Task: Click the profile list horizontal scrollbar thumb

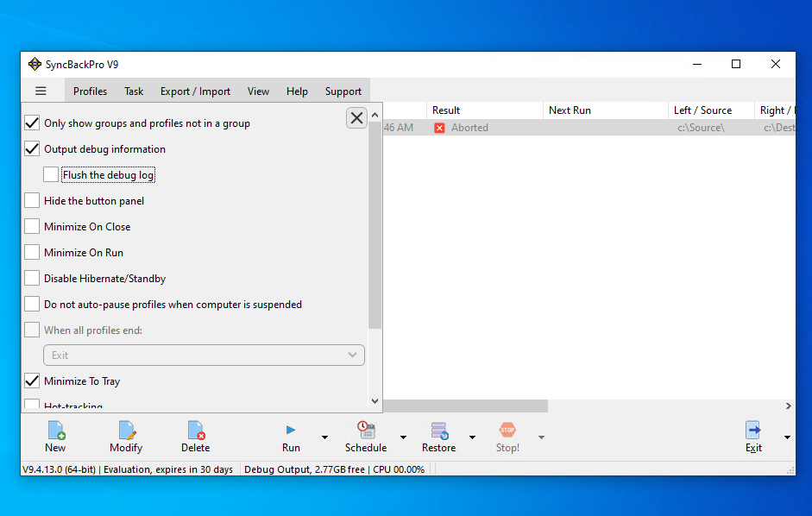Action: [465, 406]
